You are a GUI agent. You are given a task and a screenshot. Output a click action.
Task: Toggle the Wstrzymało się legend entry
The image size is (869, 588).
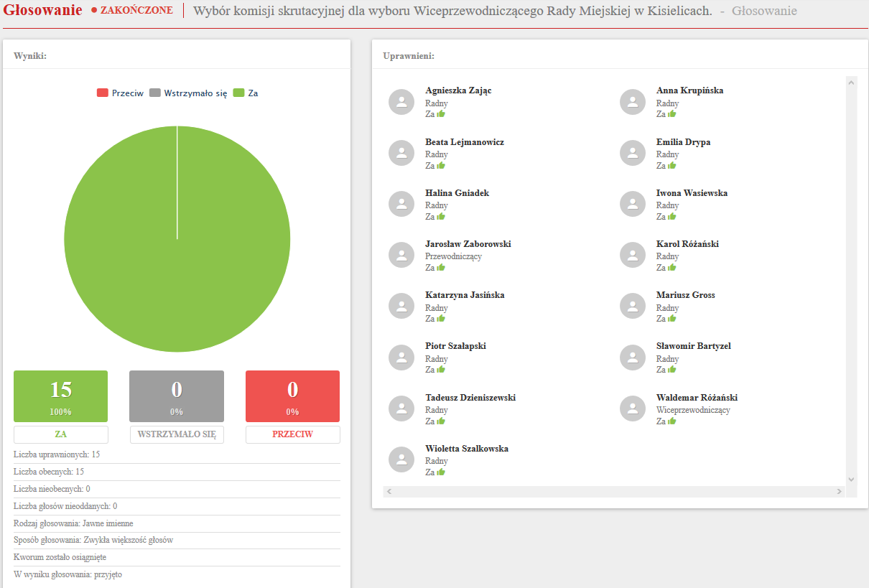coord(188,93)
